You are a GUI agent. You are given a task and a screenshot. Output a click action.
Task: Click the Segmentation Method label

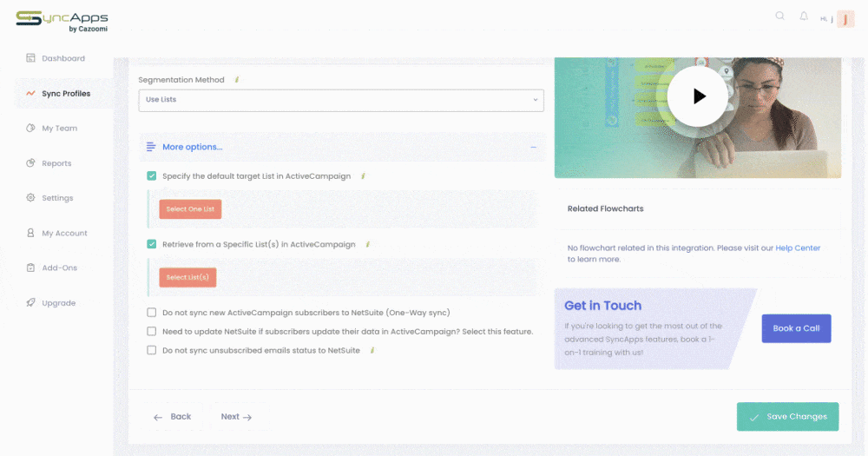pyautogui.click(x=181, y=80)
